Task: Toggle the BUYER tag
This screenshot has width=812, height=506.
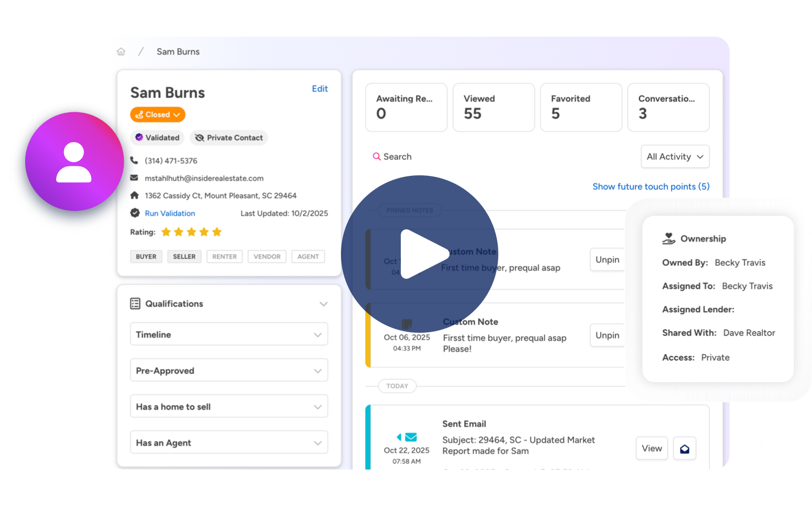Action: point(146,257)
